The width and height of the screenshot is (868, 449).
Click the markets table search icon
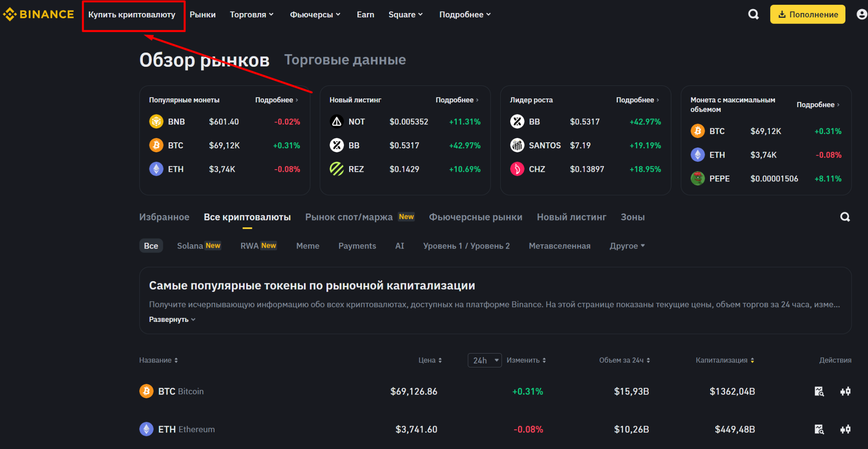pyautogui.click(x=845, y=217)
